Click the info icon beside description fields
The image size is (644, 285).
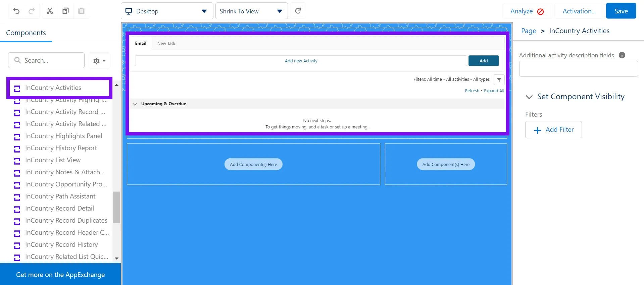click(x=622, y=55)
